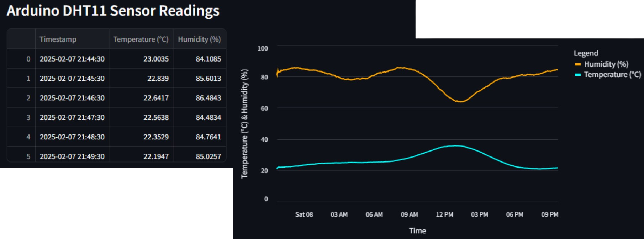Click the empty top-left table corner cell

click(x=21, y=39)
